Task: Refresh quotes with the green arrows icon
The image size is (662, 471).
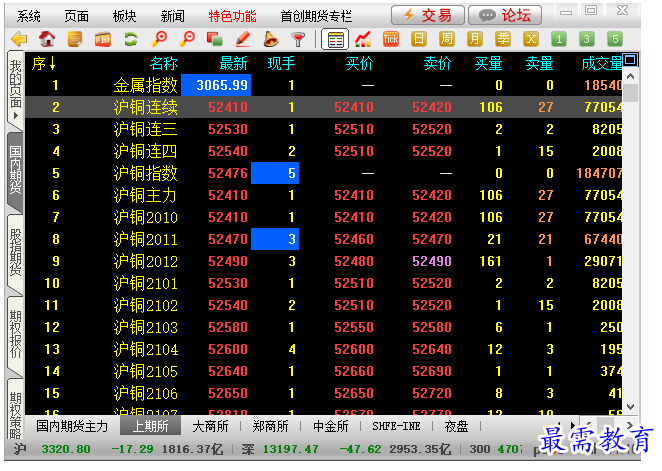Action: [x=131, y=40]
